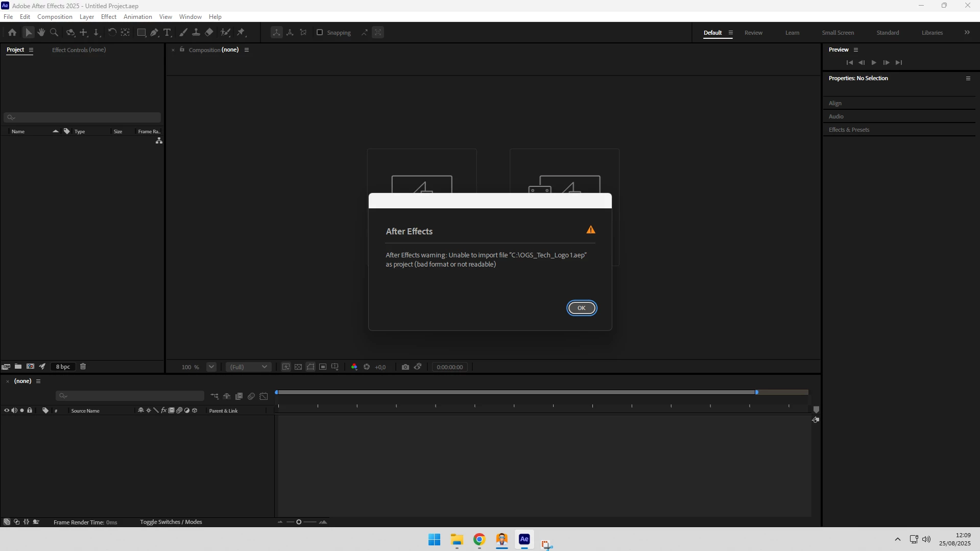
Task: Create a new folder in Project panel
Action: [x=18, y=367]
